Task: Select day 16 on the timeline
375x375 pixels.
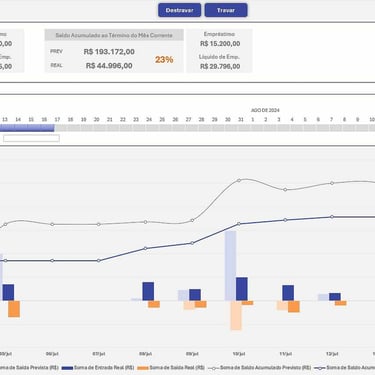Action: tap(44, 119)
